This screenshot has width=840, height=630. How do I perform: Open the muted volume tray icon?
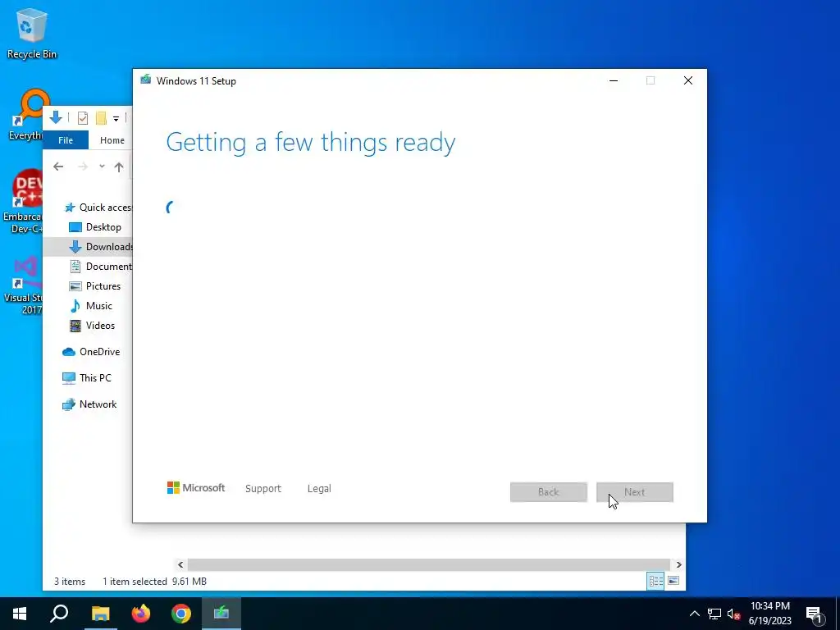[x=734, y=614]
